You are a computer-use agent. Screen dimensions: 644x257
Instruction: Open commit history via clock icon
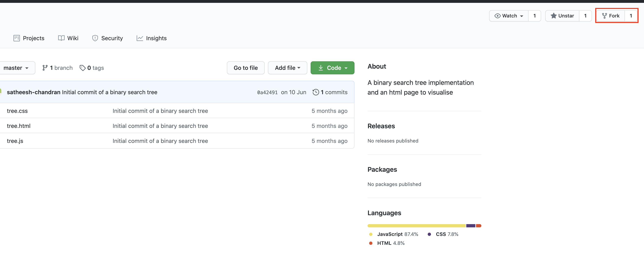(316, 92)
